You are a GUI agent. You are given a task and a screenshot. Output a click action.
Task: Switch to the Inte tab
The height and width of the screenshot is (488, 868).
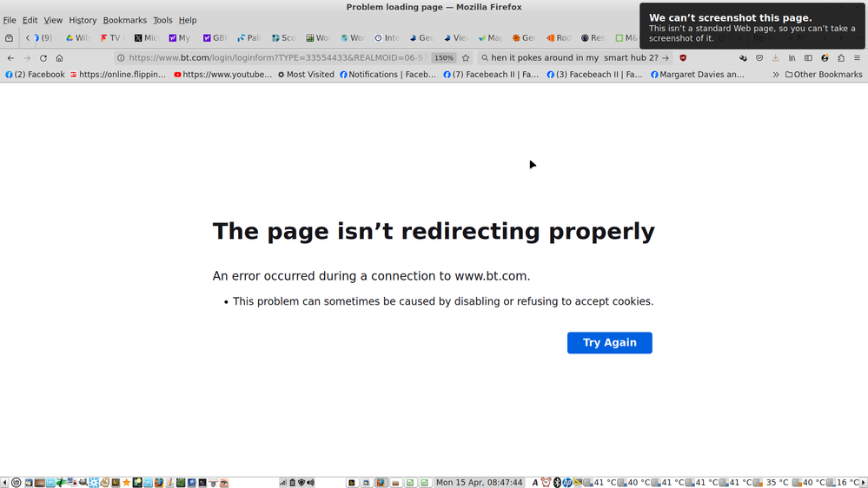coord(387,38)
